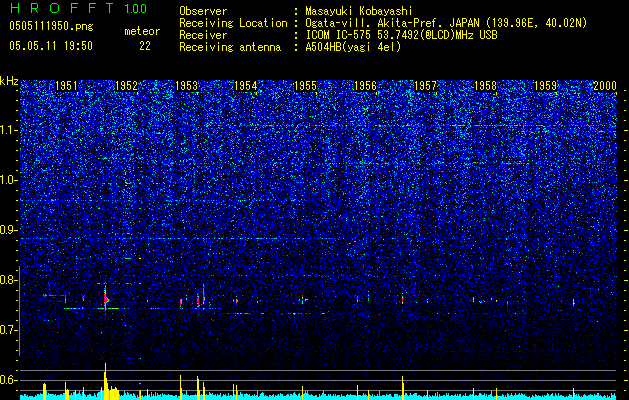Viewport: 629px width, 400px height.
Task: Click the 1956 time axis label
Action: tap(365, 86)
